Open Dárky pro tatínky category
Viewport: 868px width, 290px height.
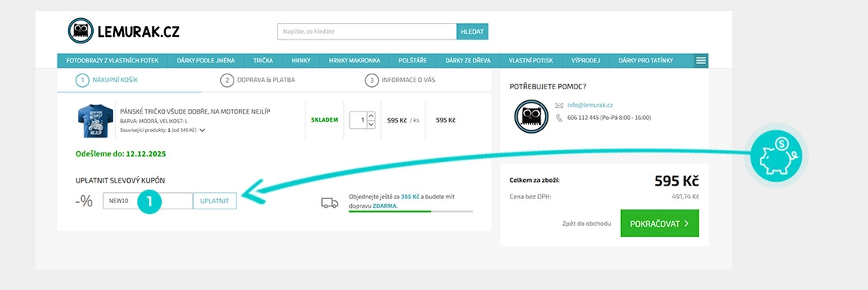645,60
